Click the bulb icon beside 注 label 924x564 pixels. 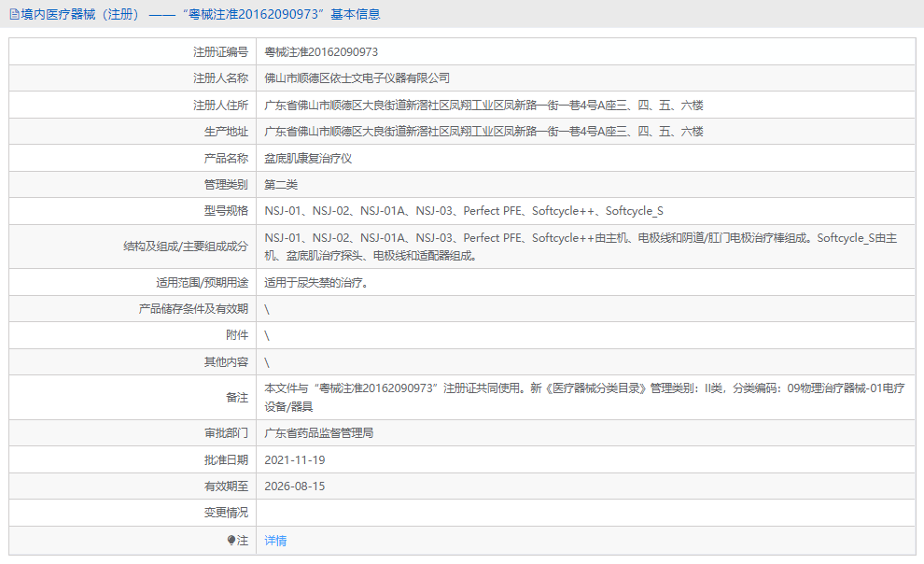point(231,540)
